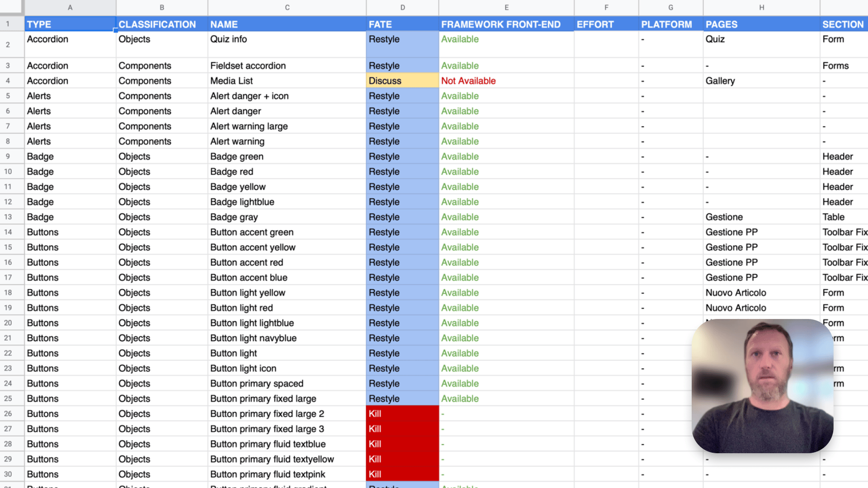This screenshot has height=488, width=868.
Task: Click 'Alerts' in the Alert warning row
Action: click(39, 141)
